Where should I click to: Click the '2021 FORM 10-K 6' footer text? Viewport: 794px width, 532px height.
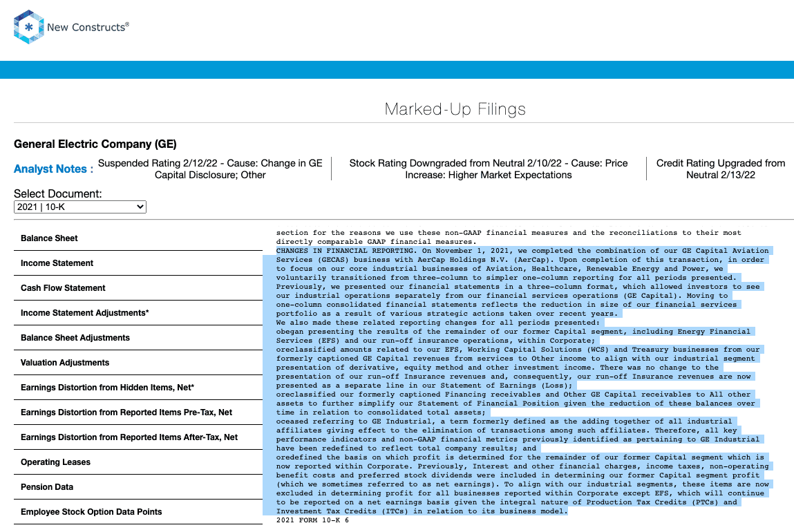(x=312, y=520)
